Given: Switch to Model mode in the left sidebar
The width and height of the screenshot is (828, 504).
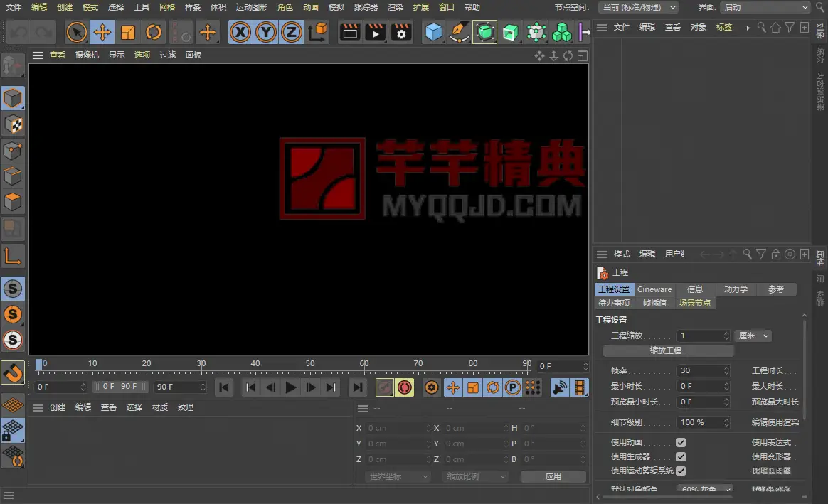Looking at the screenshot, I should 13,98.
